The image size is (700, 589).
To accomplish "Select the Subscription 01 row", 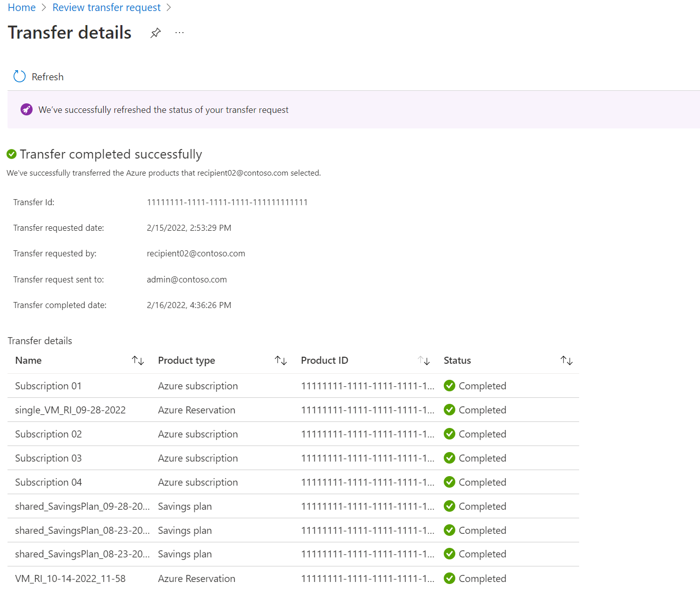I will (x=48, y=386).
